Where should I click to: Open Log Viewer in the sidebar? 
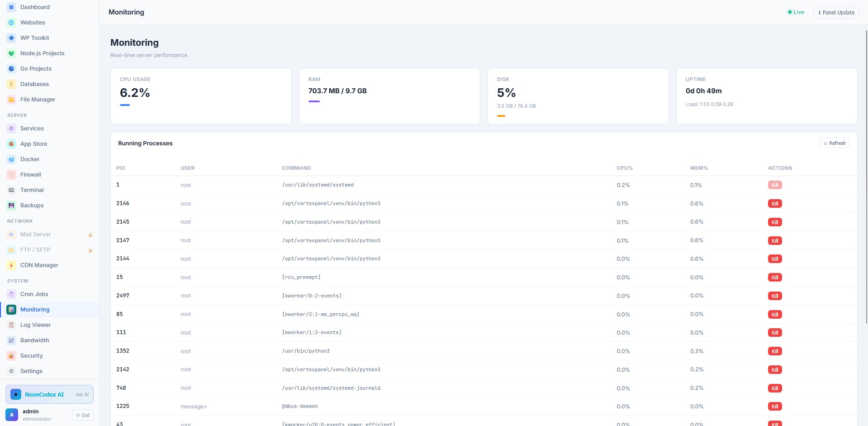tap(49, 325)
